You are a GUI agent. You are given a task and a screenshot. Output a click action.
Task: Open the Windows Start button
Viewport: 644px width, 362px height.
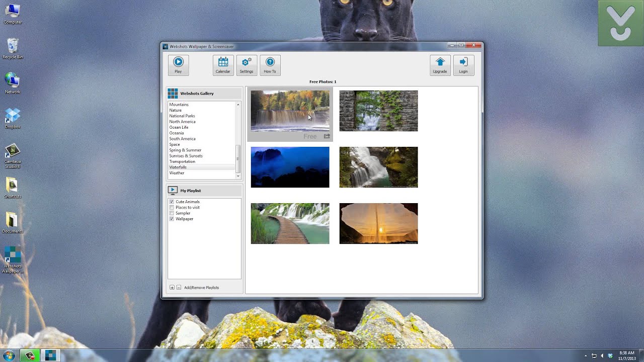point(9,355)
